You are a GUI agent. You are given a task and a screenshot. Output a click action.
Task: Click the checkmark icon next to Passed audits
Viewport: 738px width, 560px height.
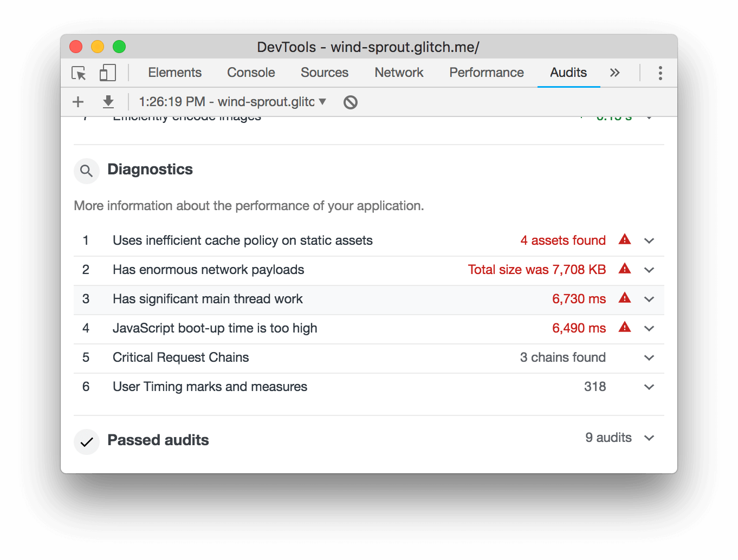click(86, 441)
